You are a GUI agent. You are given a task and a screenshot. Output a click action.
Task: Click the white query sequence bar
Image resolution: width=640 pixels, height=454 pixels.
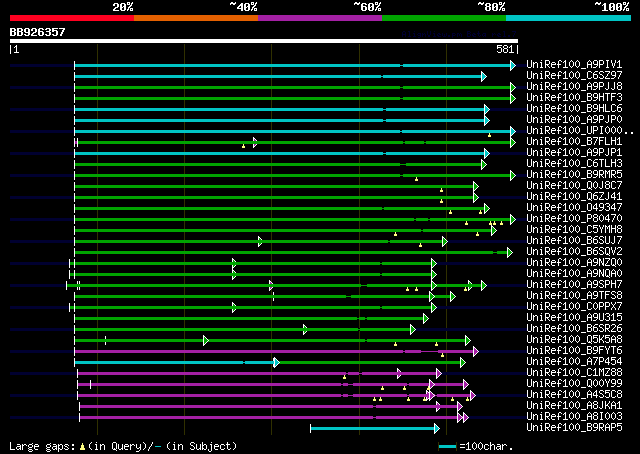(x=264, y=41)
